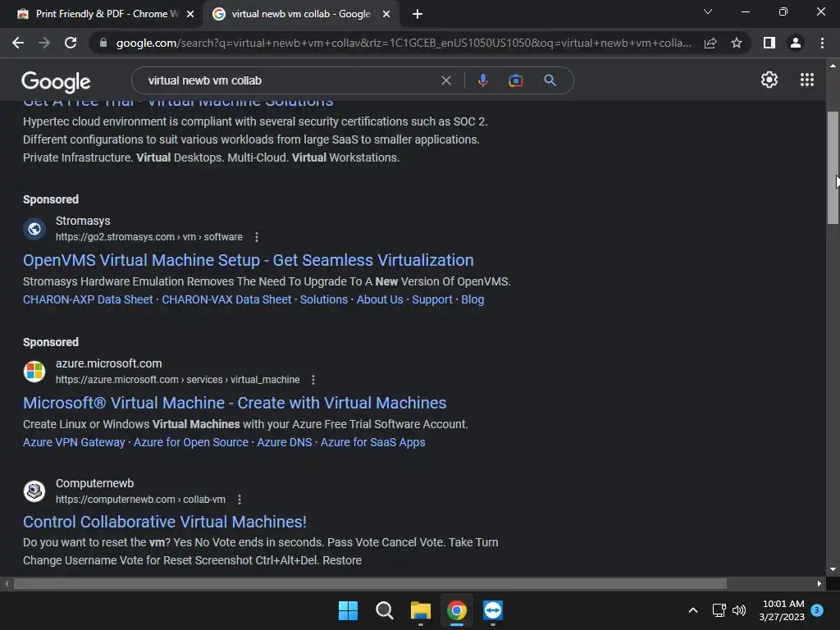Open CHARON-VAX Data Sheet link
The width and height of the screenshot is (840, 630).
click(x=226, y=299)
